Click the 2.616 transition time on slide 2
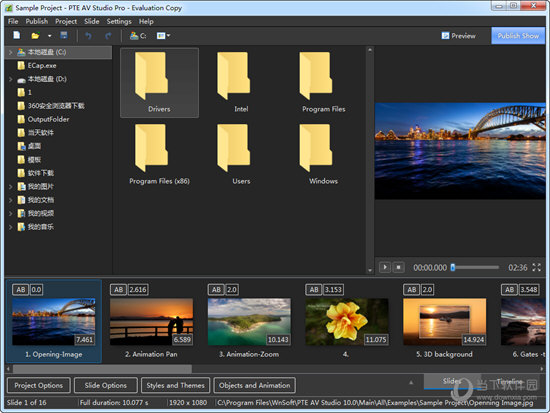 (x=138, y=290)
